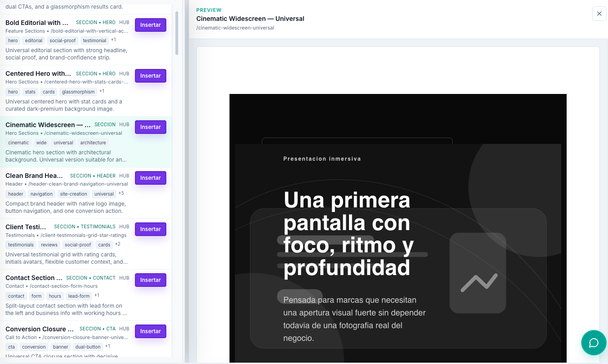This screenshot has height=364, width=608.
Task: Insert the Bold Editorial section
Action: tap(150, 25)
